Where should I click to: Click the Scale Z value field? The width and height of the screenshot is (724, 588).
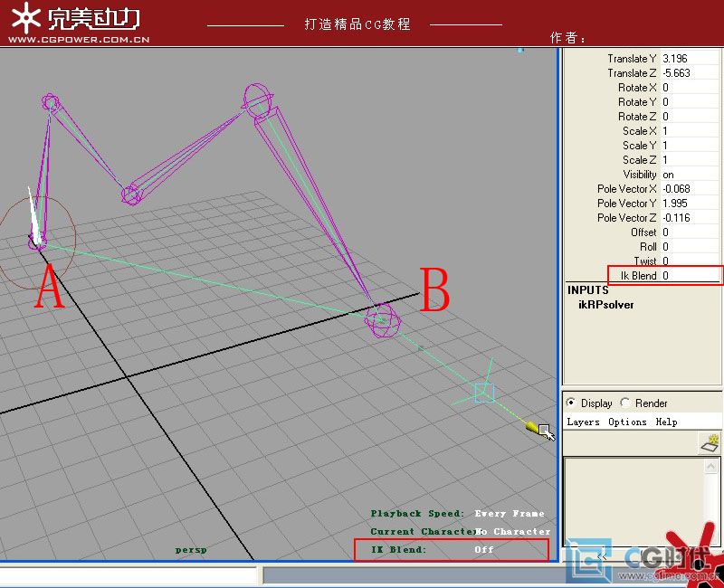(691, 160)
